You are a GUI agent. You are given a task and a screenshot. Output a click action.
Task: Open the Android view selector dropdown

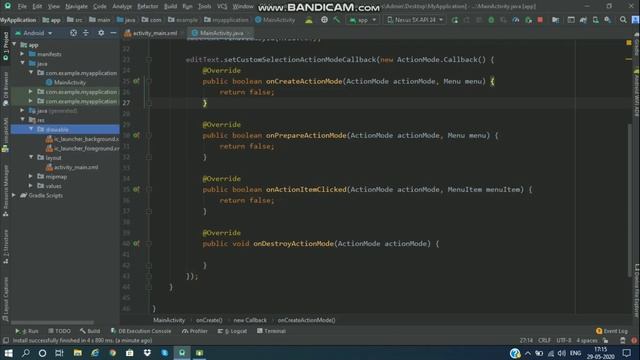pyautogui.click(x=34, y=33)
